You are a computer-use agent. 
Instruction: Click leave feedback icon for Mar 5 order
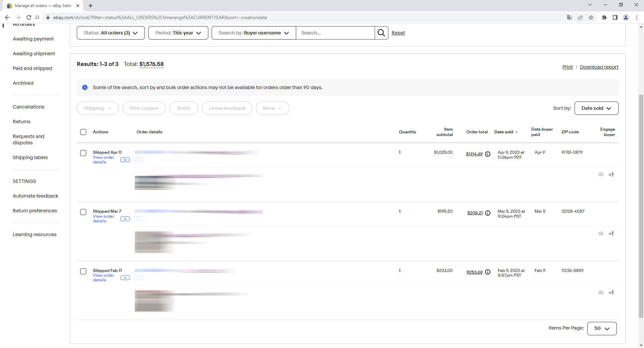tap(611, 233)
